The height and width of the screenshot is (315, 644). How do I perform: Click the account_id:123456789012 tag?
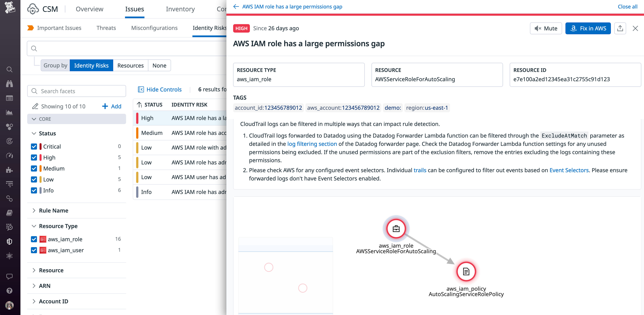268,108
